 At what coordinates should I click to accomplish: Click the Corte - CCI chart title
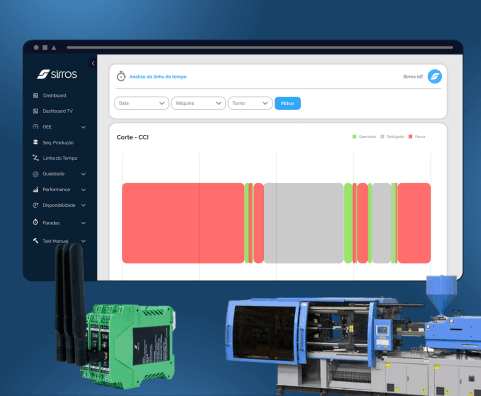(132, 137)
